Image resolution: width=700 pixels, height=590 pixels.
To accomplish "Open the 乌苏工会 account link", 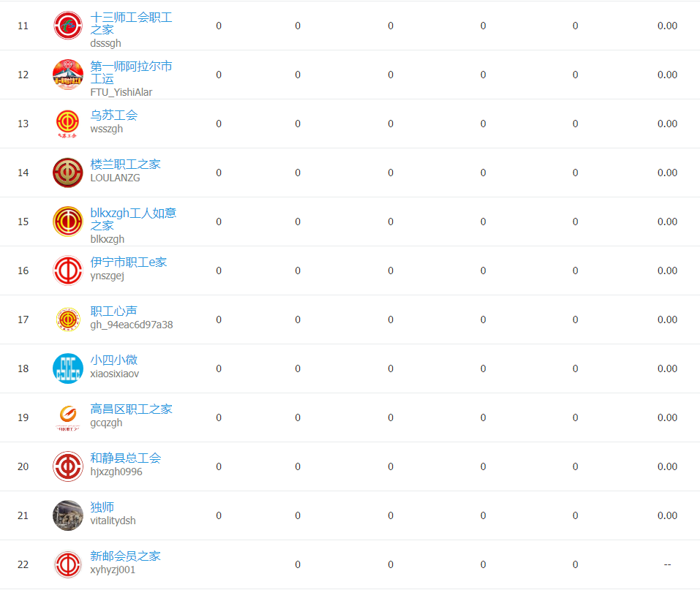I will 114,115.
